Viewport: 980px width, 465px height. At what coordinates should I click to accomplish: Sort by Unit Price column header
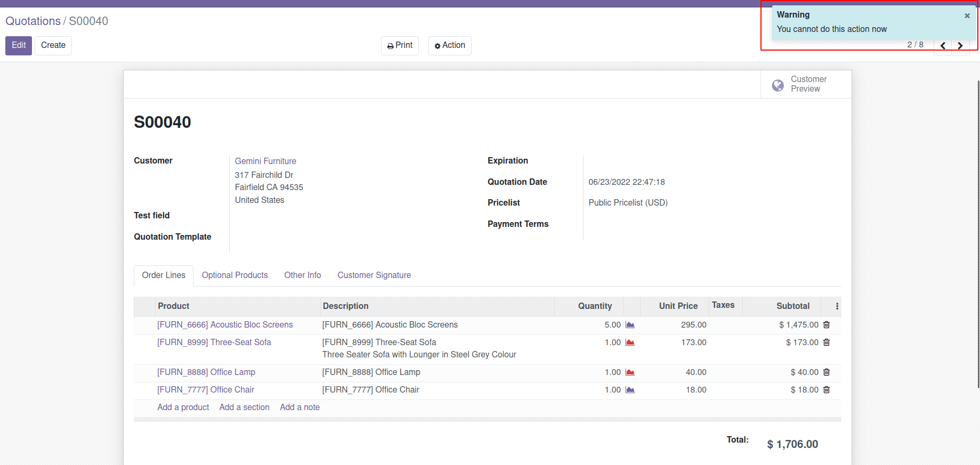pos(675,306)
